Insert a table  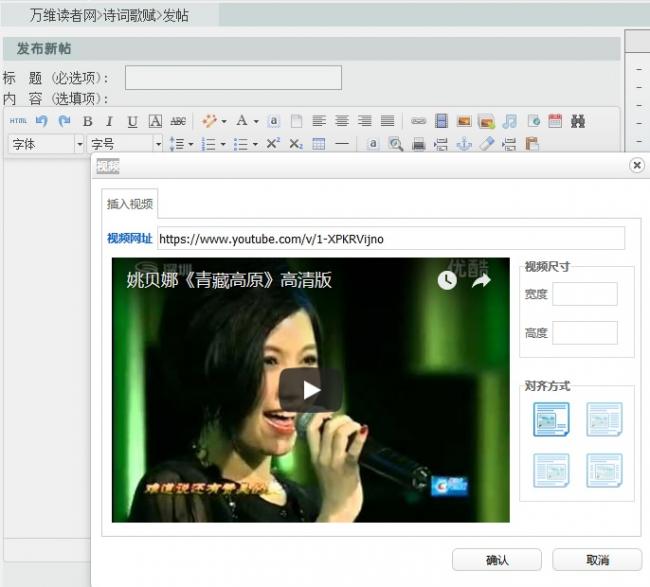319,144
